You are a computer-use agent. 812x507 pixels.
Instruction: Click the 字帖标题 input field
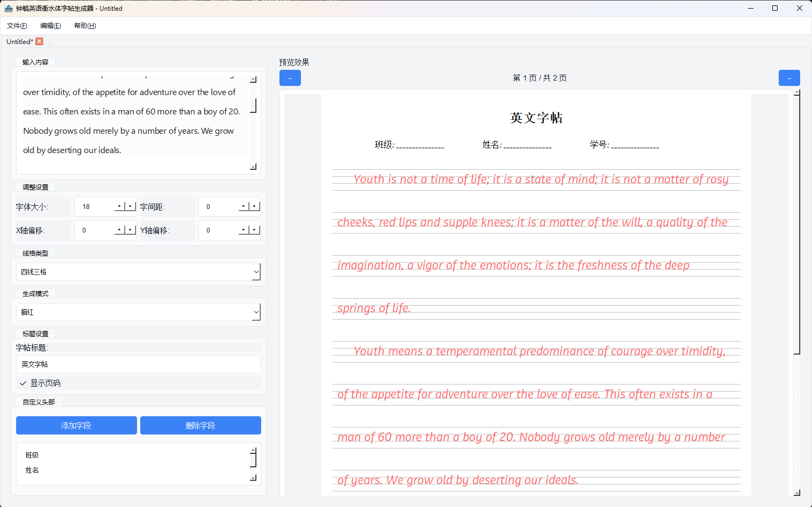coord(139,364)
